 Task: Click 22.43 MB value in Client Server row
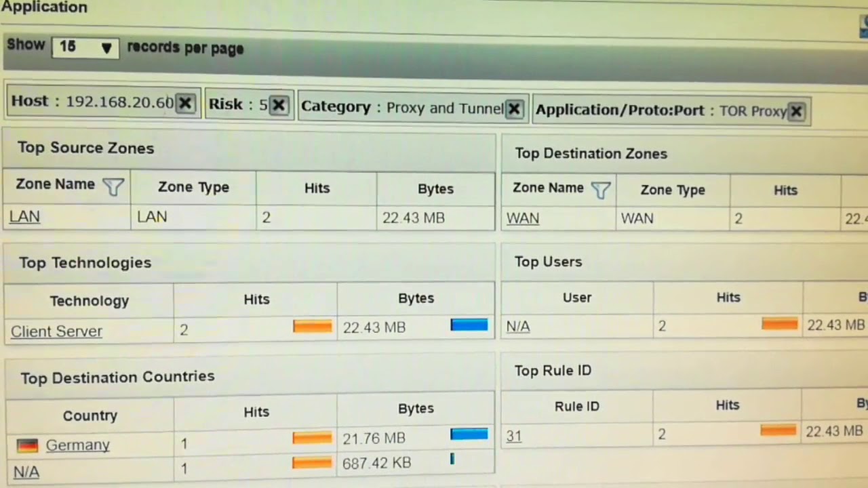(374, 327)
